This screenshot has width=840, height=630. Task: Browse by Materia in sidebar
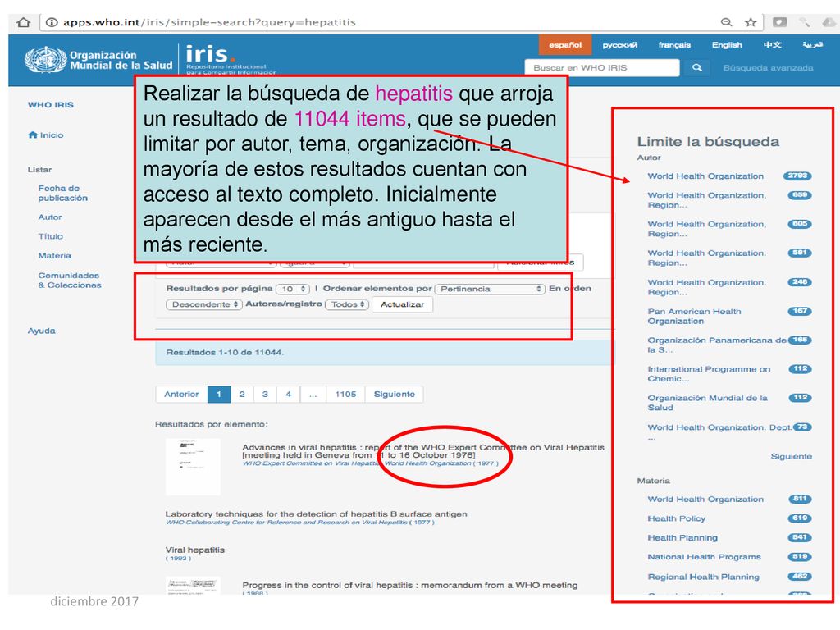tap(55, 256)
